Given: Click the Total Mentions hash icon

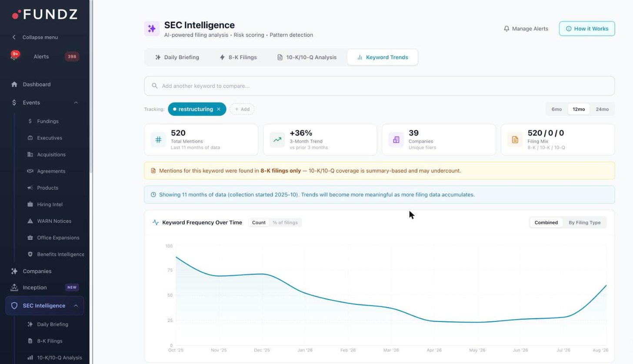Looking at the screenshot, I should coord(158,140).
